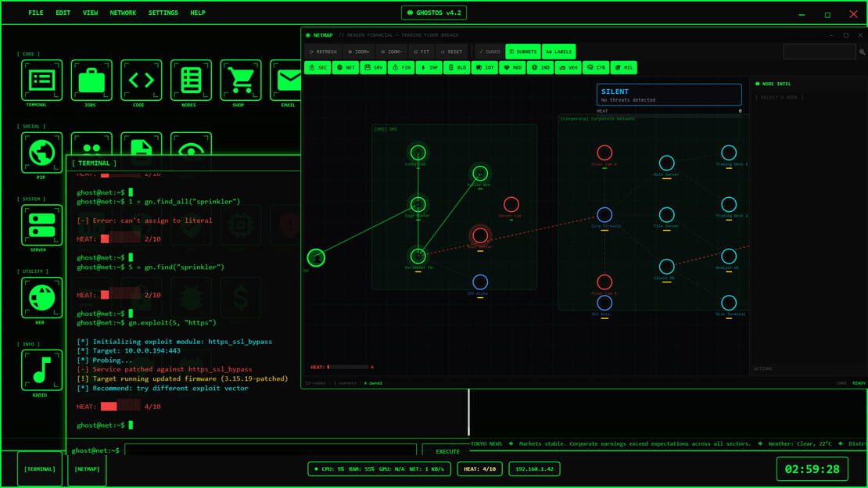Launch the Web utility icon
The image size is (868, 488).
[41, 298]
